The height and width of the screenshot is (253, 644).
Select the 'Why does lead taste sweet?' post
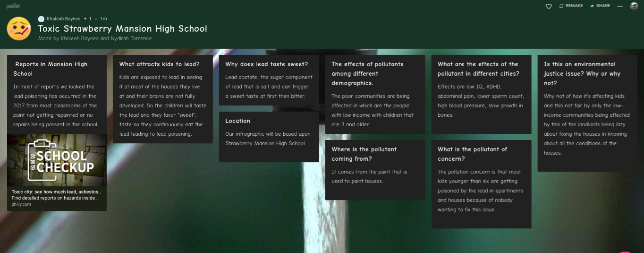(269, 80)
